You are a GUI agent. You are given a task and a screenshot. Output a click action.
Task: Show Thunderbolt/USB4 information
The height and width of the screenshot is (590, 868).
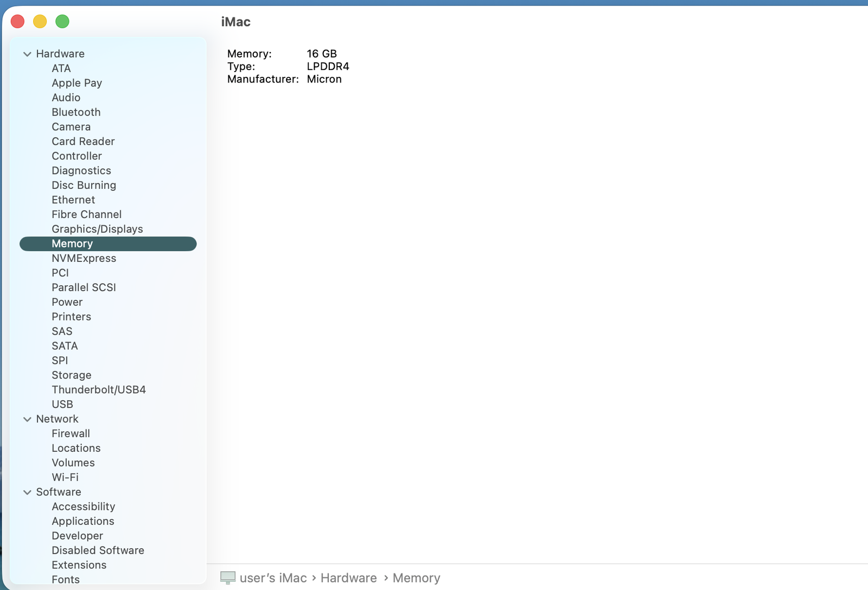(99, 390)
